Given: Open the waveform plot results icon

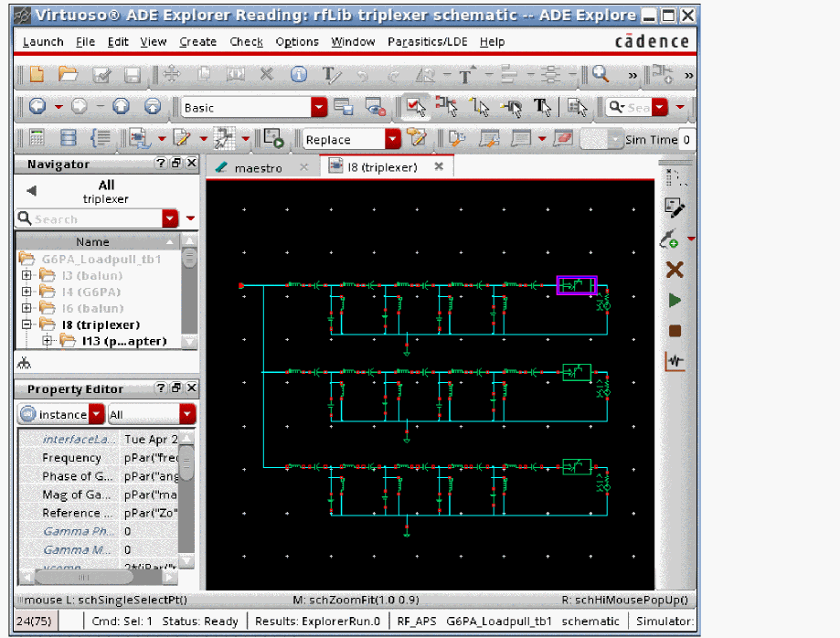Looking at the screenshot, I should coord(675,362).
